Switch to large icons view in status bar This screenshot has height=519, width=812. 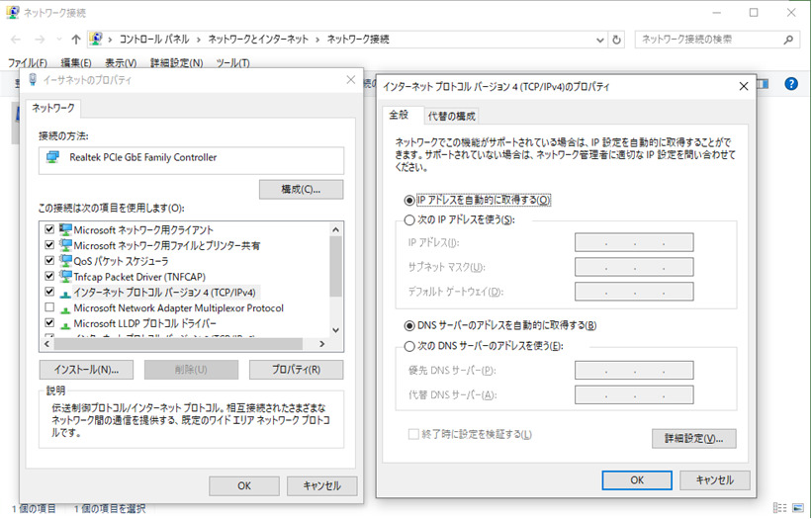pyautogui.click(x=798, y=508)
